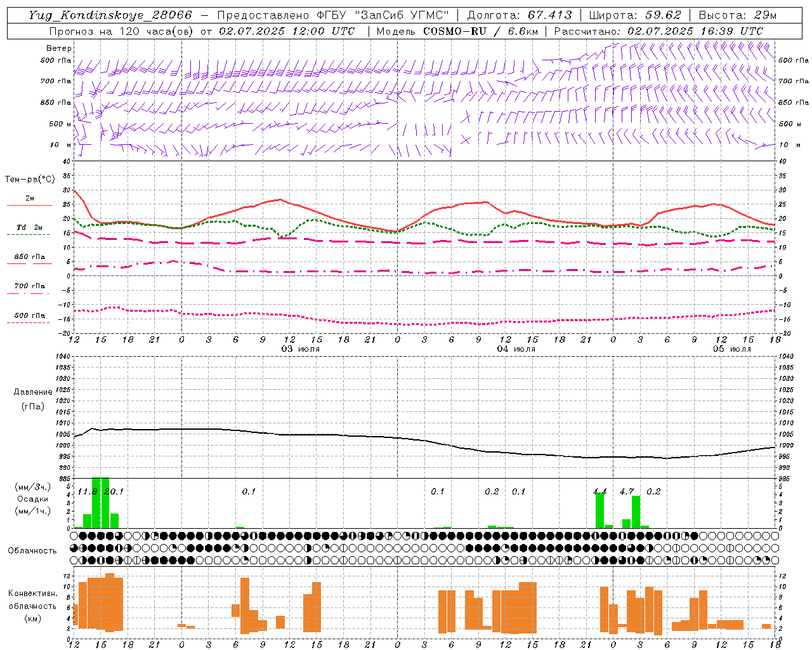Image resolution: width=812 pixels, height=650 pixels.
Task: Click the Давление pressure panel label
Action: point(33,392)
